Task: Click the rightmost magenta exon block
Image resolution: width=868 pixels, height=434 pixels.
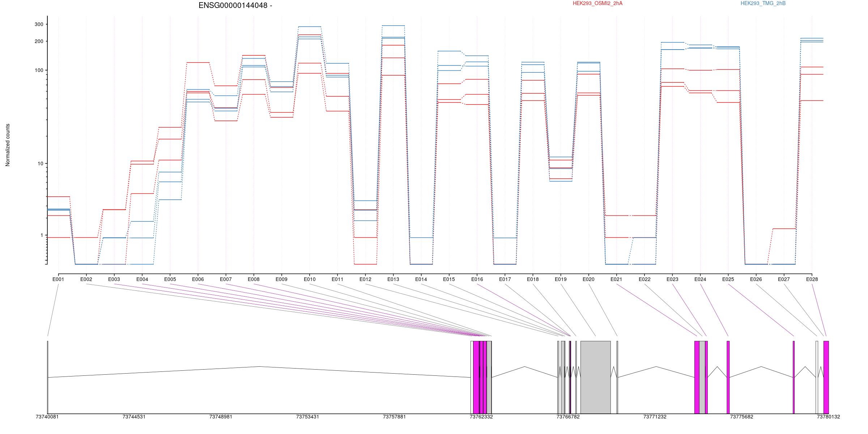Action: coord(826,377)
